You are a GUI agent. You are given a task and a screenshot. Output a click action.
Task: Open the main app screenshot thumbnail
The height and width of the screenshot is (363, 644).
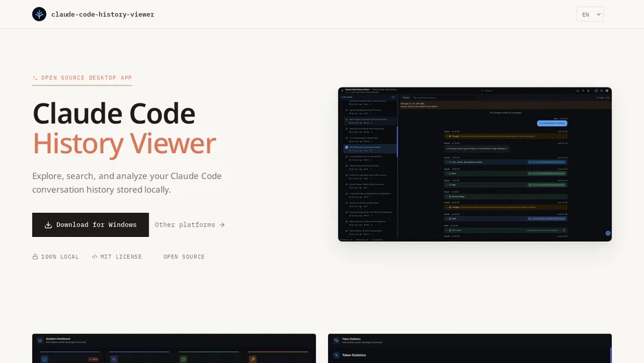coord(475,165)
